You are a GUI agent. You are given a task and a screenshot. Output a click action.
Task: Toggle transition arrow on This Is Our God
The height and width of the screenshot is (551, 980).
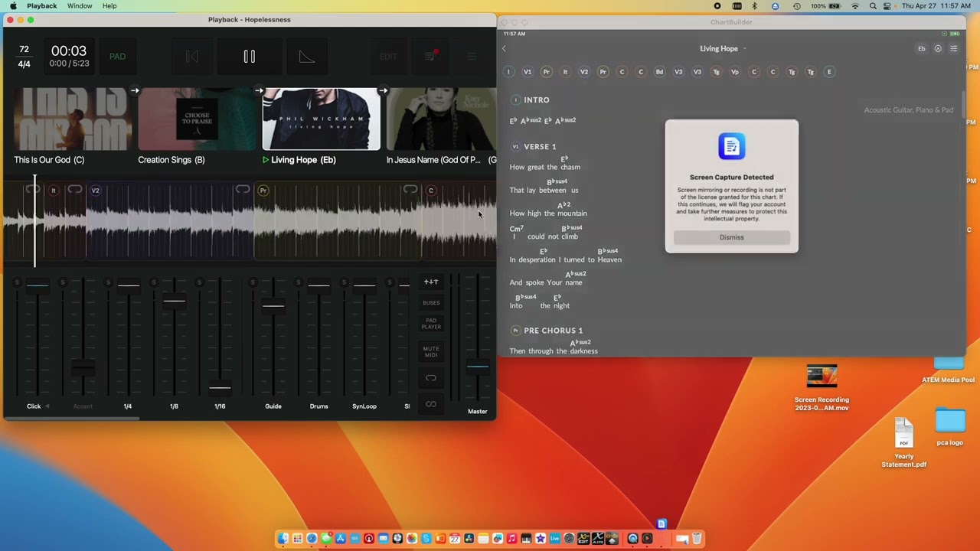135,91
